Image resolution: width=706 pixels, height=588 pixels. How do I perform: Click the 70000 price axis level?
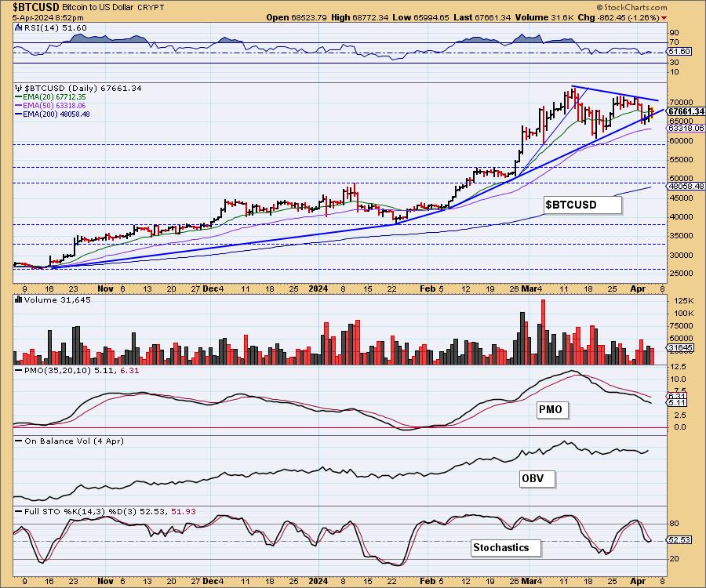tap(681, 103)
